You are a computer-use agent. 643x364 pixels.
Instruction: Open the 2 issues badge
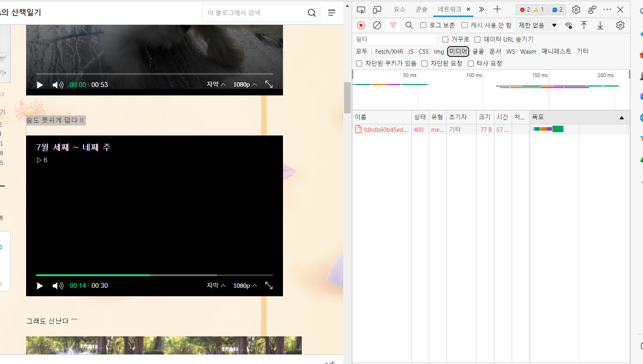click(x=557, y=10)
